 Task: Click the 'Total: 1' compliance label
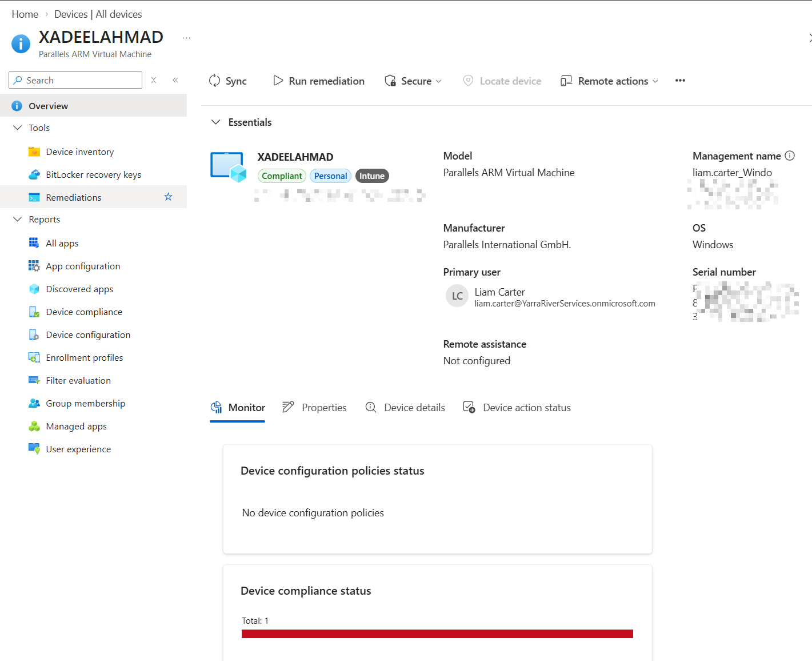255,621
